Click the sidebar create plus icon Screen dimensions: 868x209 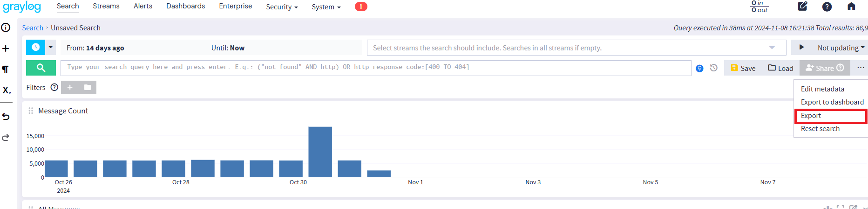point(6,49)
